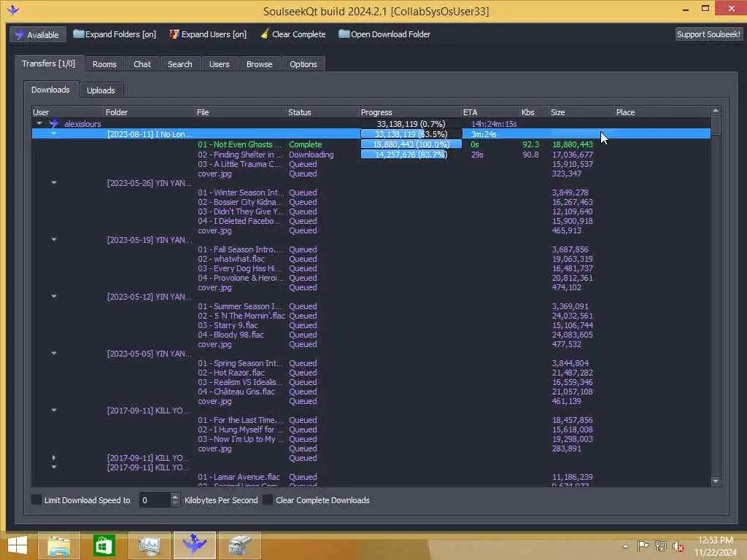
Task: Sort by the Size column header
Action: 581,112
